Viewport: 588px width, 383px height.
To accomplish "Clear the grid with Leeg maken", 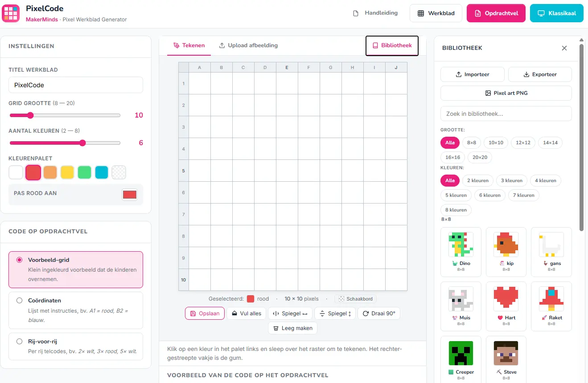I will click(x=292, y=328).
